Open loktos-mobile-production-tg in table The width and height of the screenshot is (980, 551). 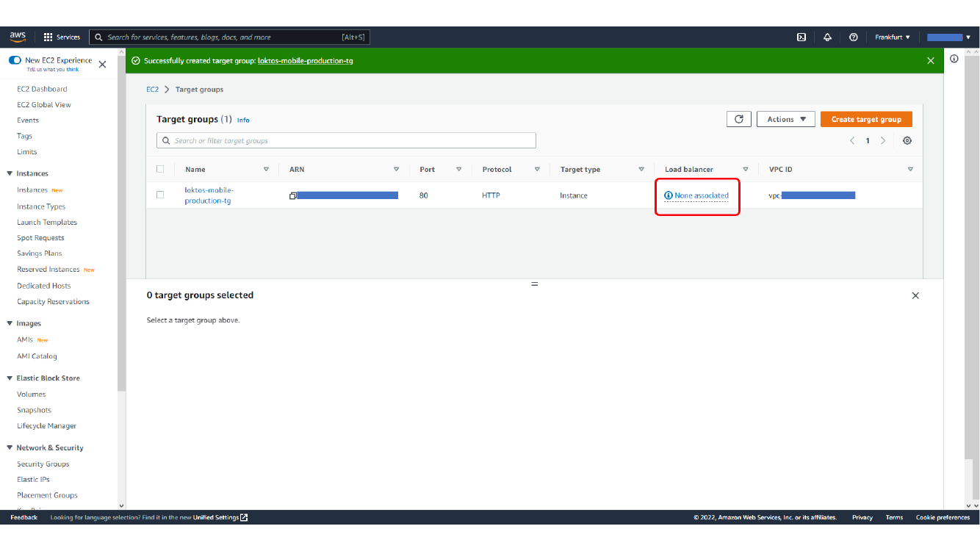click(209, 195)
